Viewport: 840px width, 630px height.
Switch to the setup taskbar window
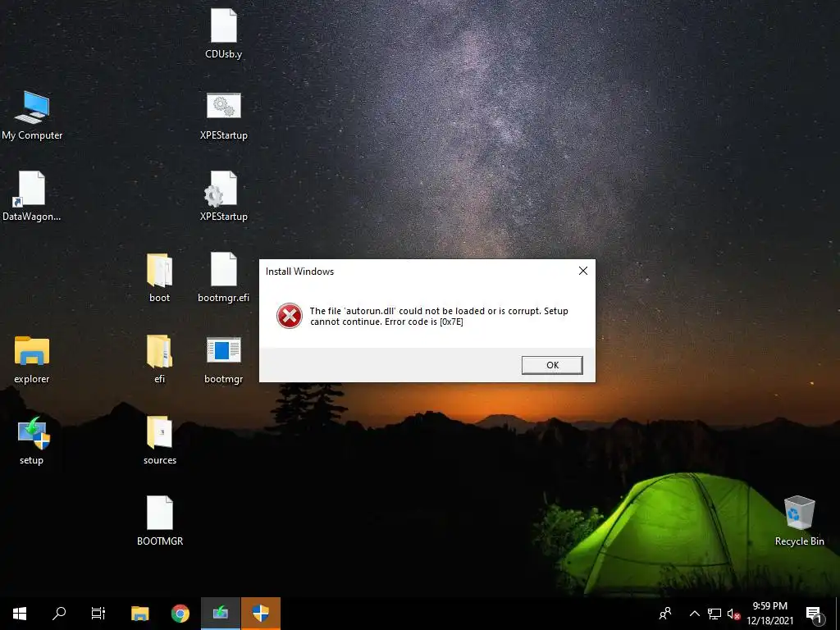tap(220, 614)
